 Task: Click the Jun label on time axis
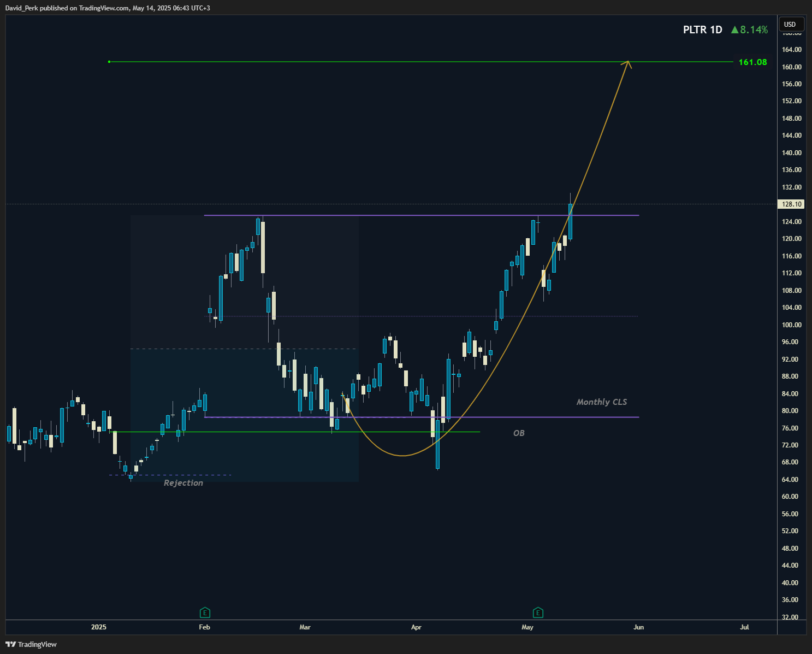[x=639, y=627]
